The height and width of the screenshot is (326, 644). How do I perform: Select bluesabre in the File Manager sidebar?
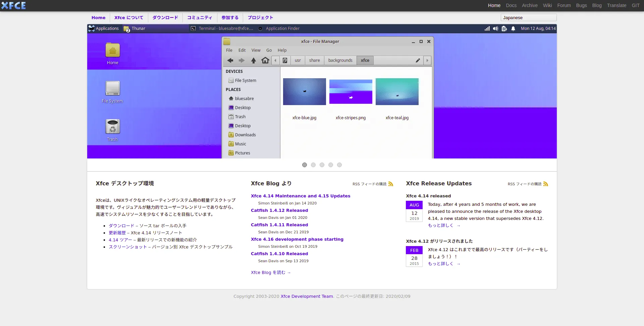(x=241, y=99)
